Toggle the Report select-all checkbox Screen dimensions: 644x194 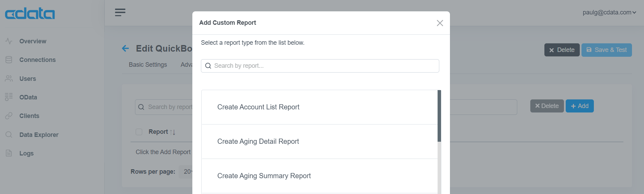tap(139, 132)
